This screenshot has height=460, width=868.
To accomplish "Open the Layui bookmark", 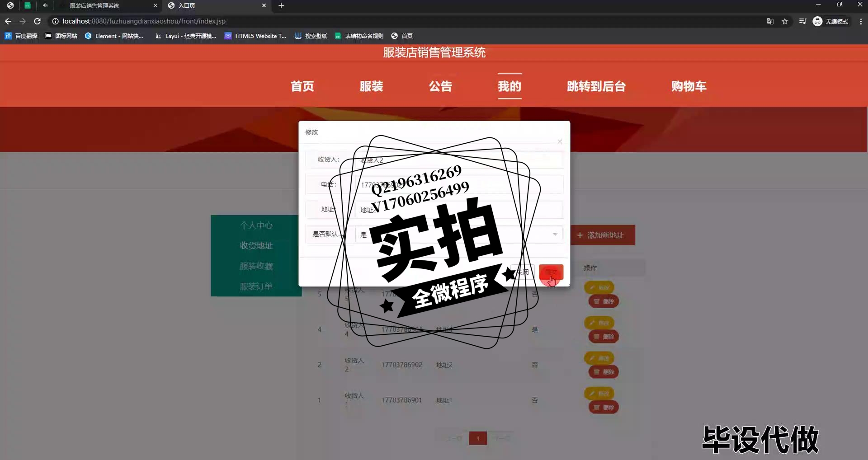I will pos(185,36).
